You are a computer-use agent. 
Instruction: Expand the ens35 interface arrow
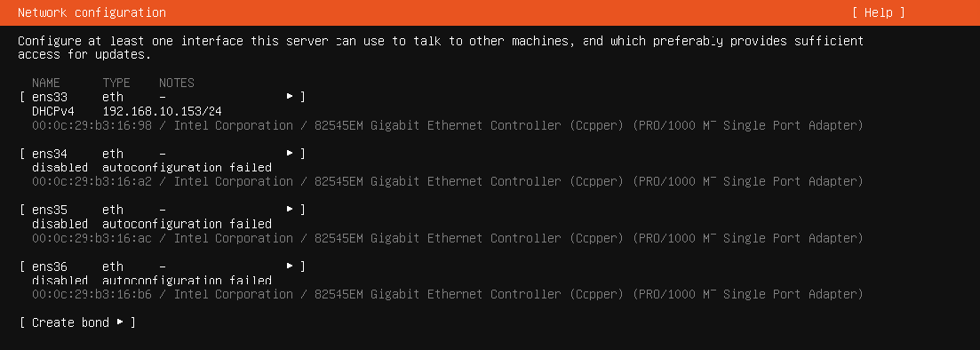coord(290,209)
